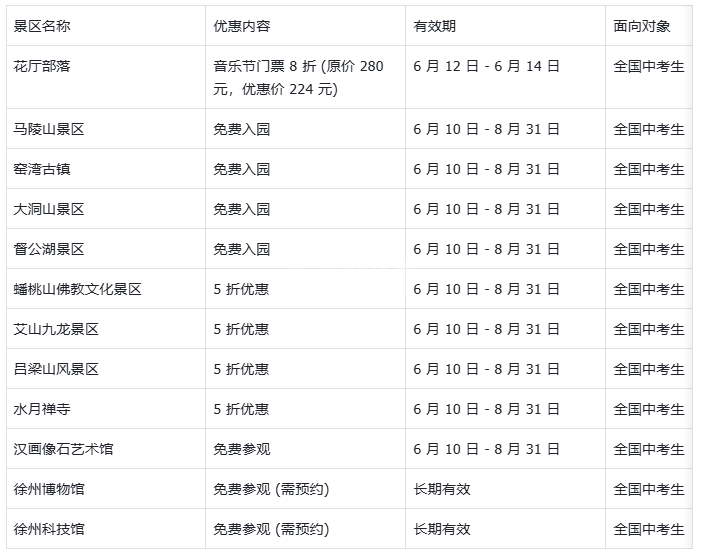Click 免费入园 in the 窑湾古镇 row
Screen dimensions: 702x557
click(x=242, y=169)
